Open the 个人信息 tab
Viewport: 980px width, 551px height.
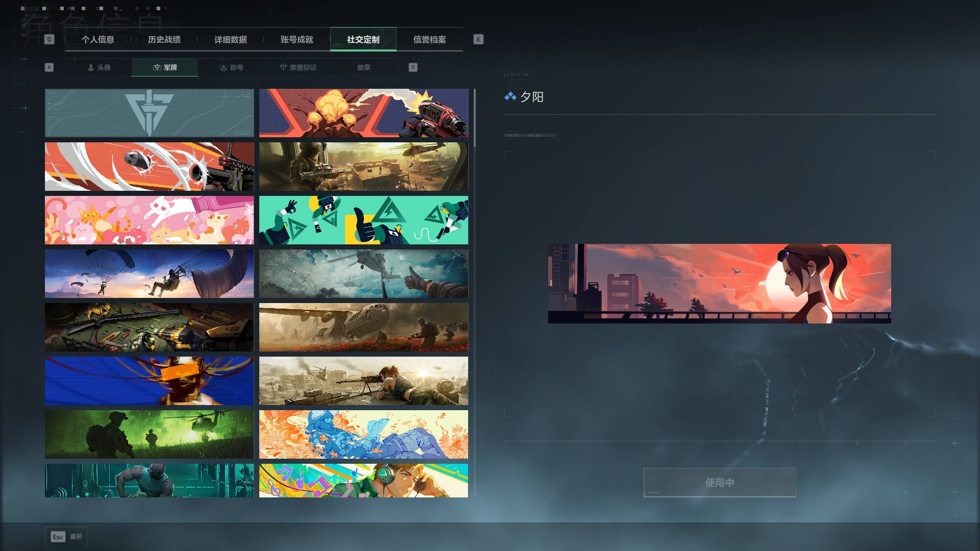pyautogui.click(x=97, y=39)
